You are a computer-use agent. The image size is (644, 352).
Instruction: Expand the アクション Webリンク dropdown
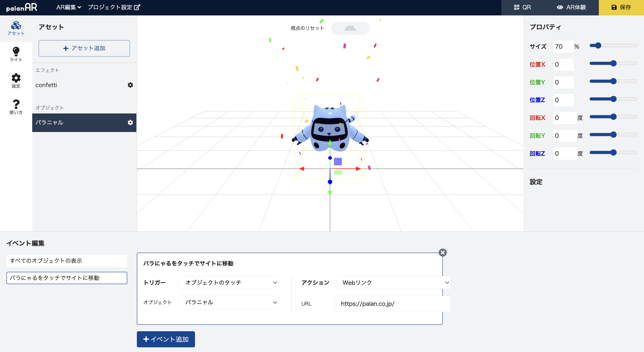[393, 283]
